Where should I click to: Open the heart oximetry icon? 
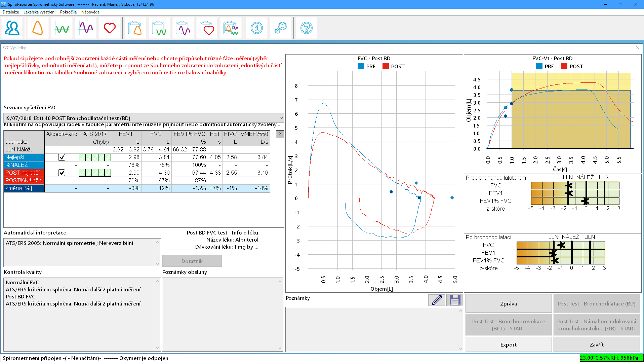(109, 28)
